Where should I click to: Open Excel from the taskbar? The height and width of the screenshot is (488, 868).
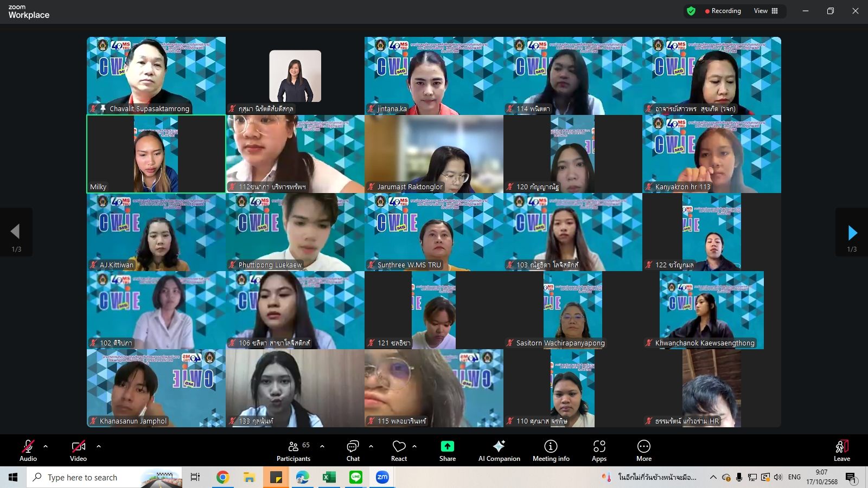click(x=328, y=477)
